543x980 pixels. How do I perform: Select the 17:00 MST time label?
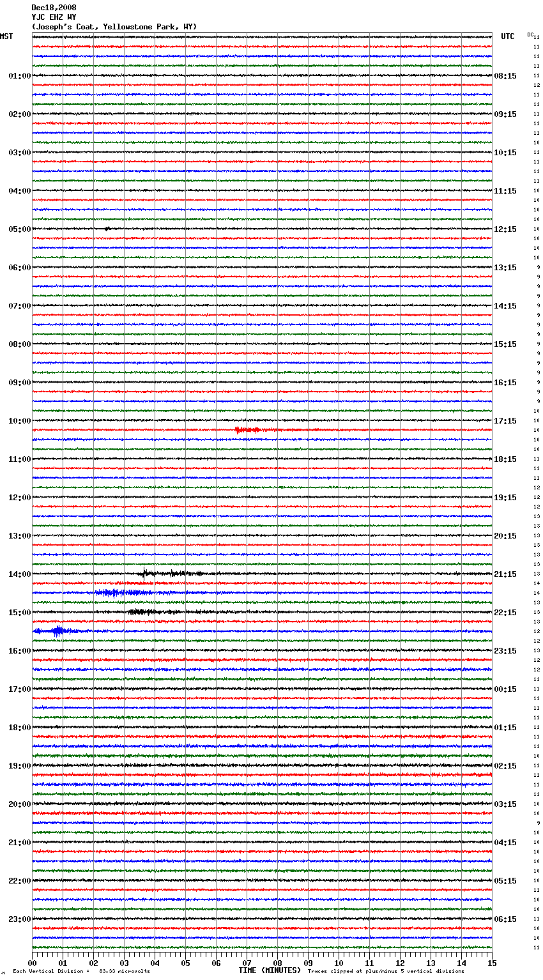(20, 689)
